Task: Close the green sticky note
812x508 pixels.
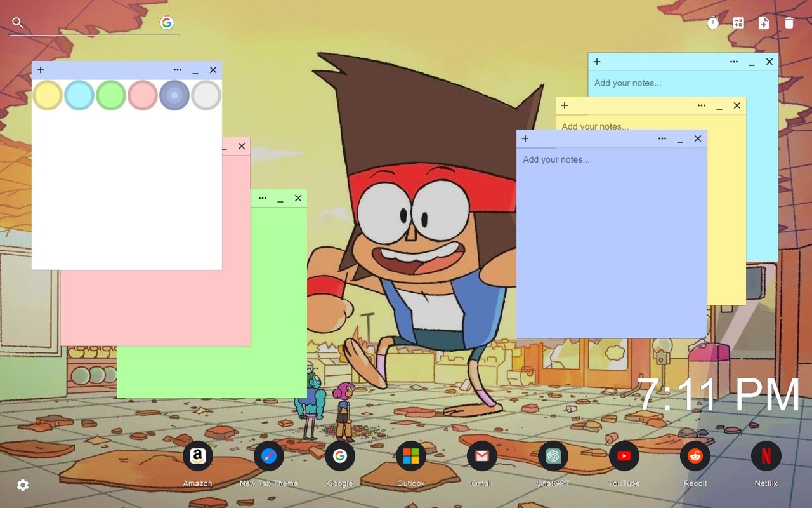Action: pyautogui.click(x=298, y=198)
